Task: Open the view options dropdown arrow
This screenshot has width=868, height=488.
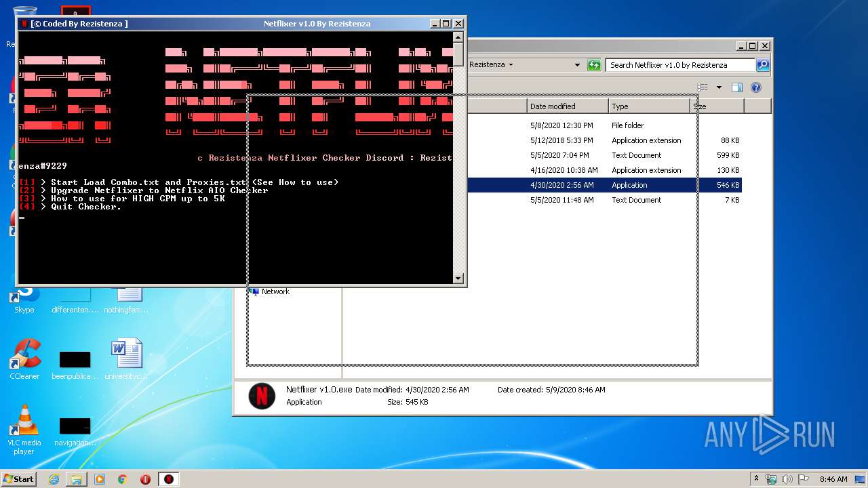Action: 719,87
